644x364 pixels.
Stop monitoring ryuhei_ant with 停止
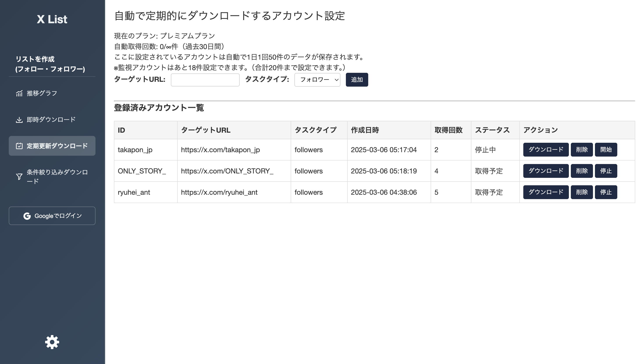tap(606, 192)
